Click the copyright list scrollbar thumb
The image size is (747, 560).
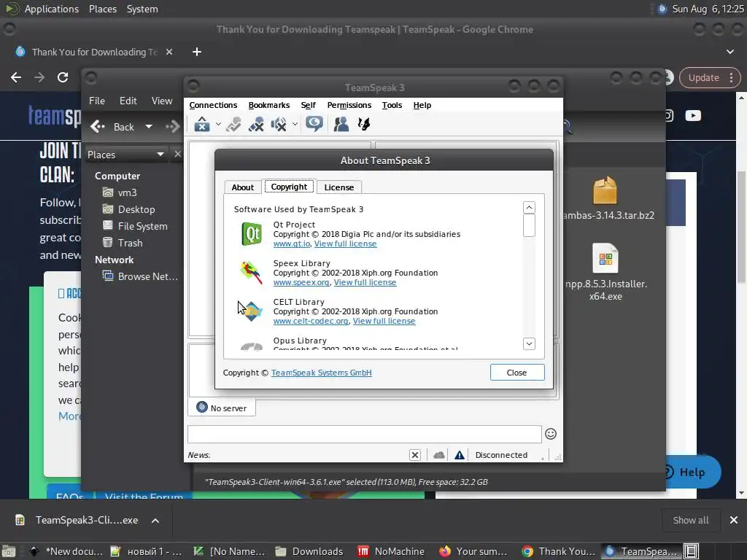[x=529, y=225]
